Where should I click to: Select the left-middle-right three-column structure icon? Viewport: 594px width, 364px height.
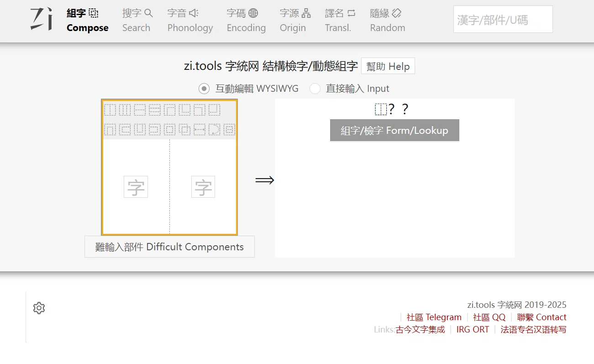(x=125, y=110)
